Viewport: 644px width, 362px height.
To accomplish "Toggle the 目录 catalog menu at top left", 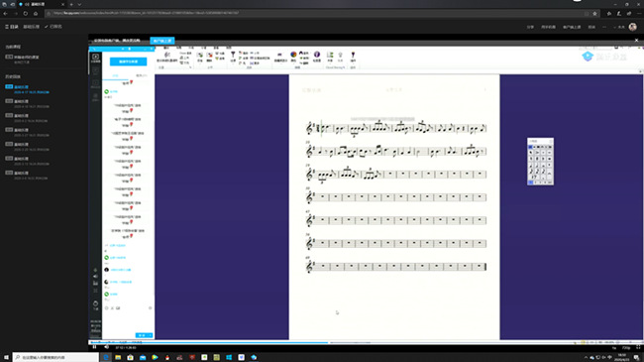I will pyautogui.click(x=12, y=27).
